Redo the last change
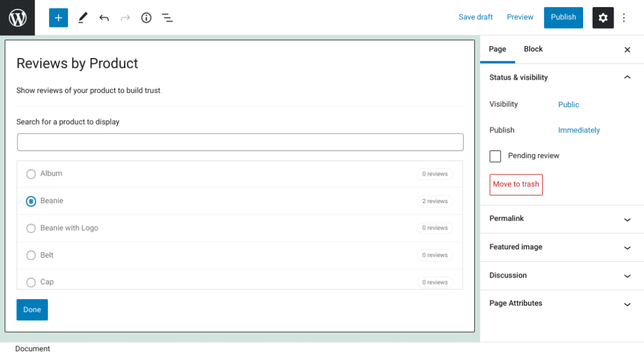 click(125, 18)
